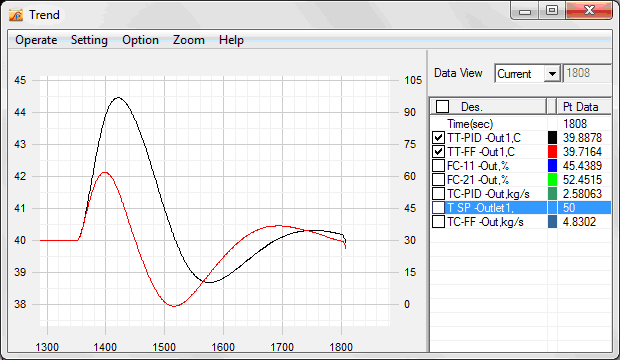Toggle the select-all checkbox beside Des.
The image size is (620, 360).
click(x=442, y=106)
